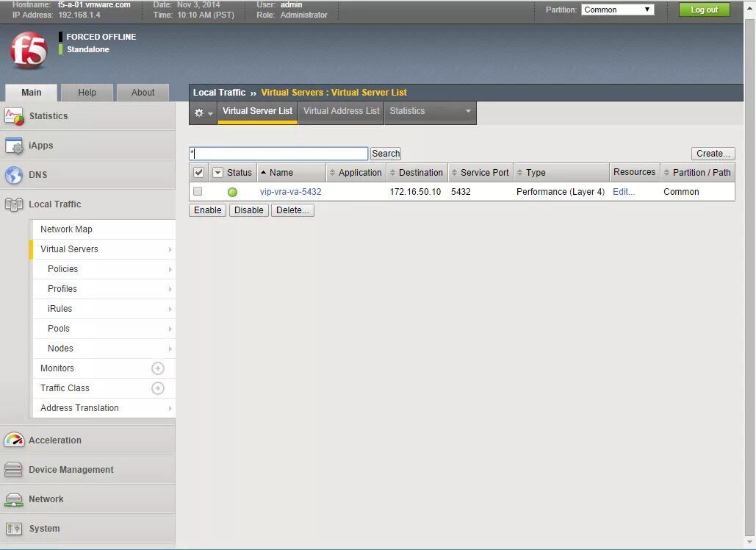Select the Device Management sidebar icon

[15, 469]
